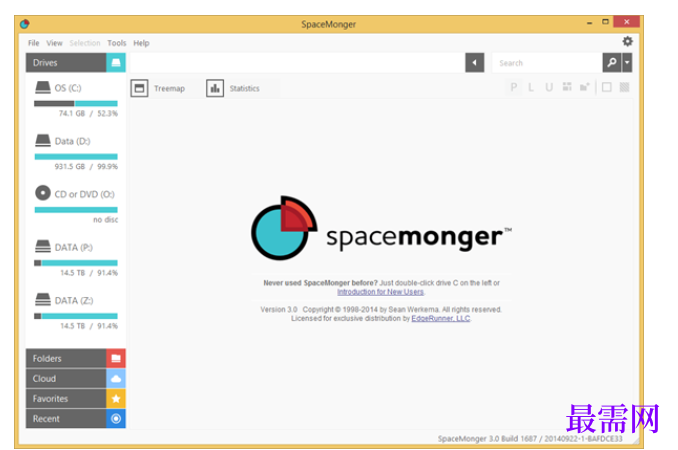
Task: Click the DATA (Z:) usage bar
Action: pyautogui.click(x=76, y=316)
